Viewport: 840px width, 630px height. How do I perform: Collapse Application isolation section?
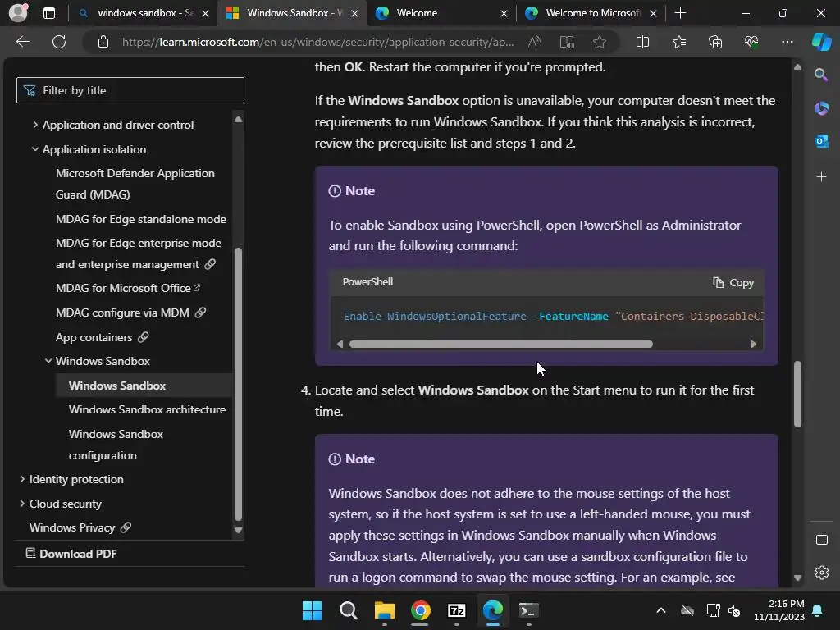click(x=94, y=149)
